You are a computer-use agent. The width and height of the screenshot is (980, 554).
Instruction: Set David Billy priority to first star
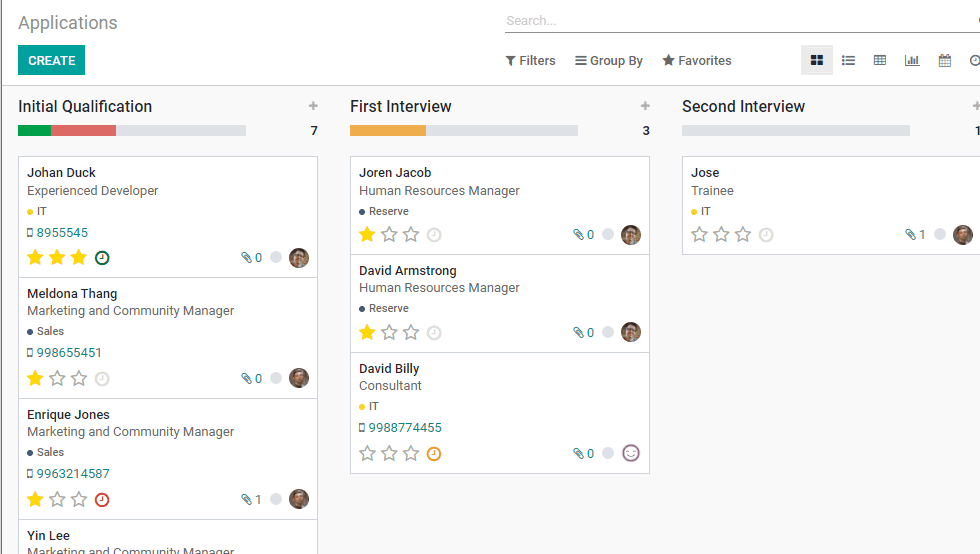[x=368, y=453]
